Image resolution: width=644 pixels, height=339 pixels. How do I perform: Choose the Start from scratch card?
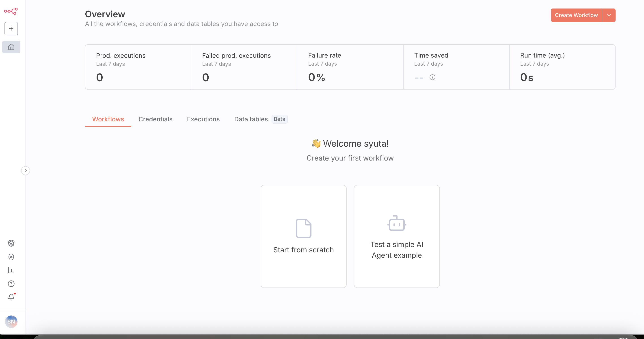coord(303,236)
